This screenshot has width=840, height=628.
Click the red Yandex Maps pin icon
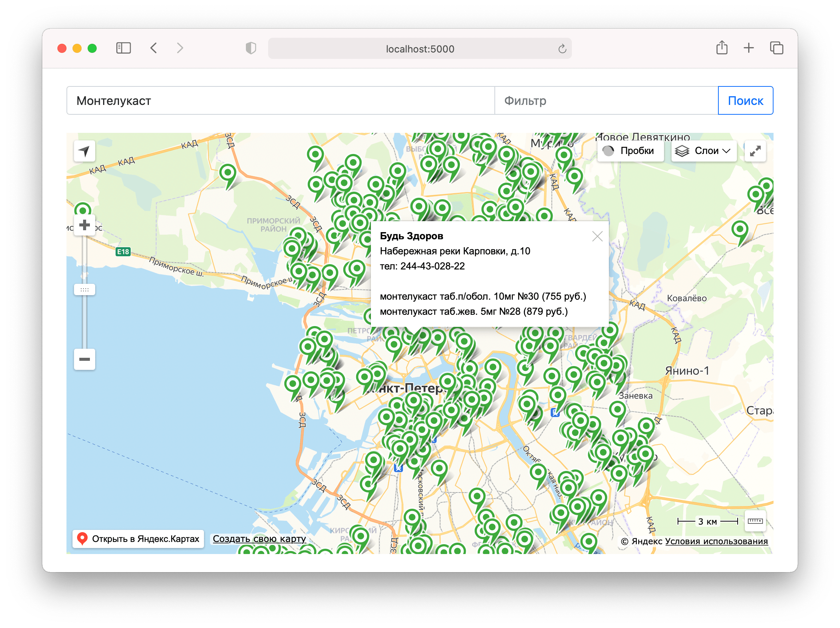(82, 539)
